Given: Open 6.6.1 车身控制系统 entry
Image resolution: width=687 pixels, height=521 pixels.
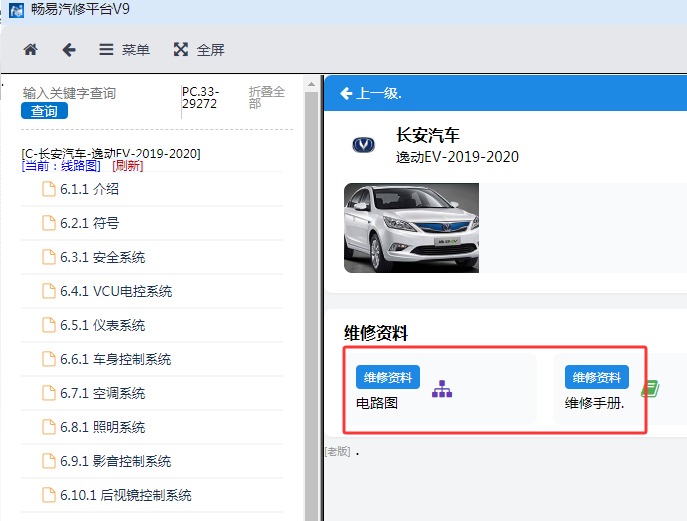Looking at the screenshot, I should tap(152, 359).
